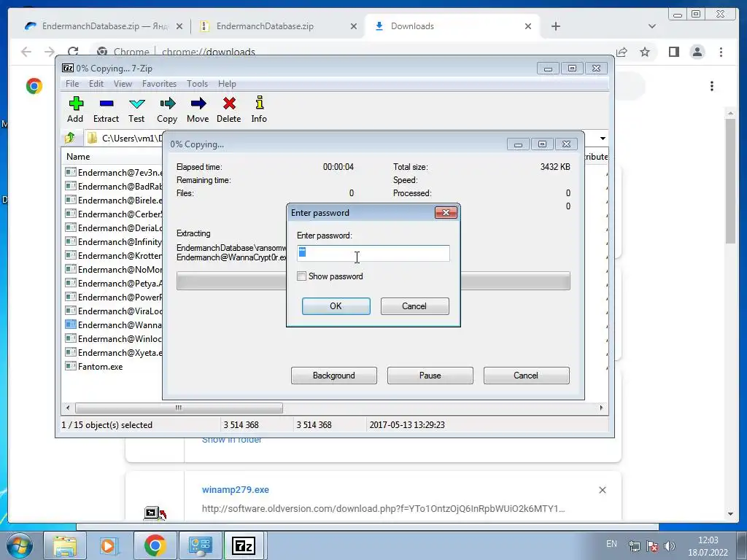Image resolution: width=747 pixels, height=560 pixels.
Task: Toggle the Chrome side panel icon
Action: pyautogui.click(x=673, y=52)
